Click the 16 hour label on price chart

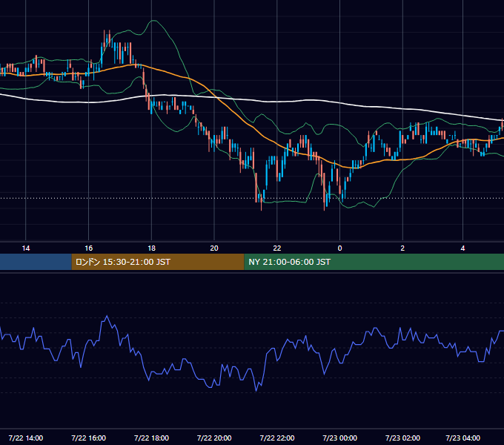tap(89, 248)
